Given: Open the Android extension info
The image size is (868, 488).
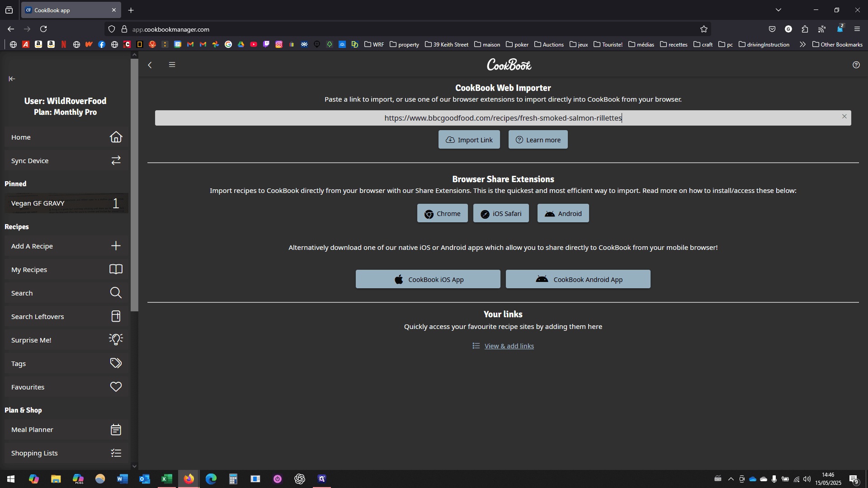Looking at the screenshot, I should (x=563, y=213).
